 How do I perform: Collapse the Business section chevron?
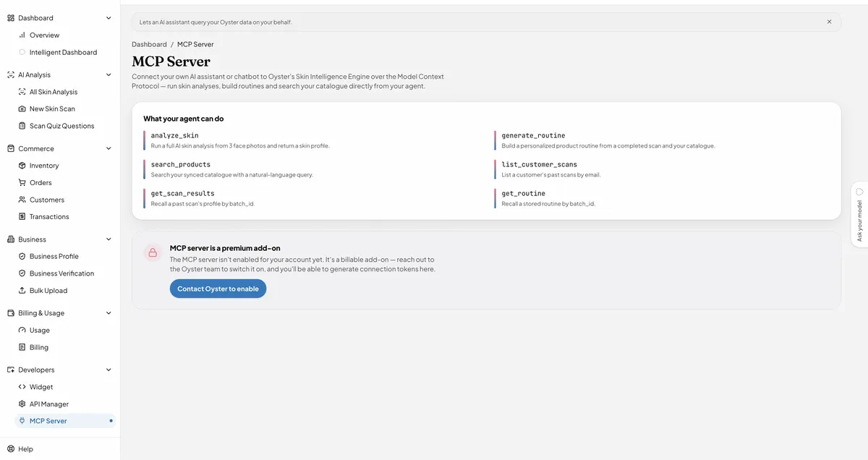point(109,239)
